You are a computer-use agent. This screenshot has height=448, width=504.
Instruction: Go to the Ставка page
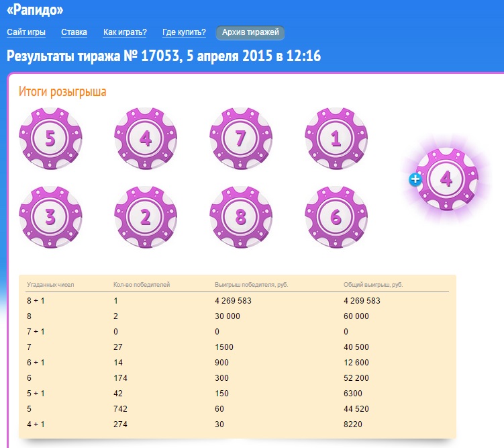pos(74,32)
